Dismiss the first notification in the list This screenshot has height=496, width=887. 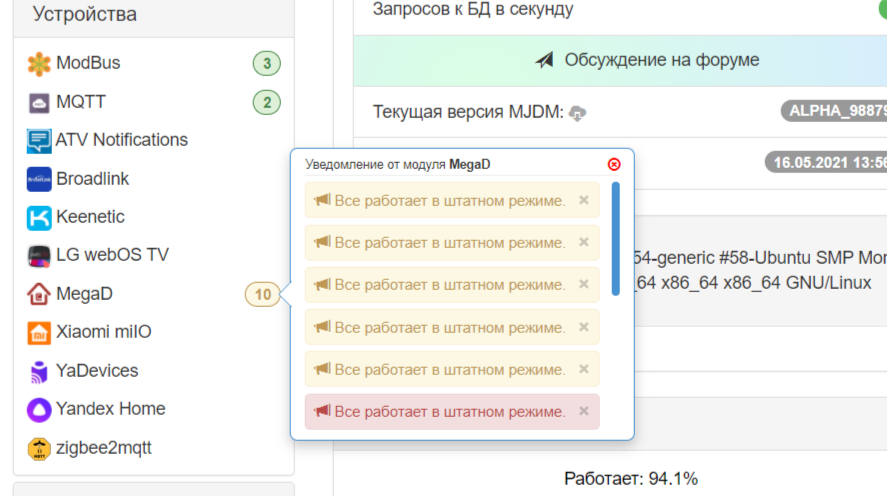click(x=584, y=200)
